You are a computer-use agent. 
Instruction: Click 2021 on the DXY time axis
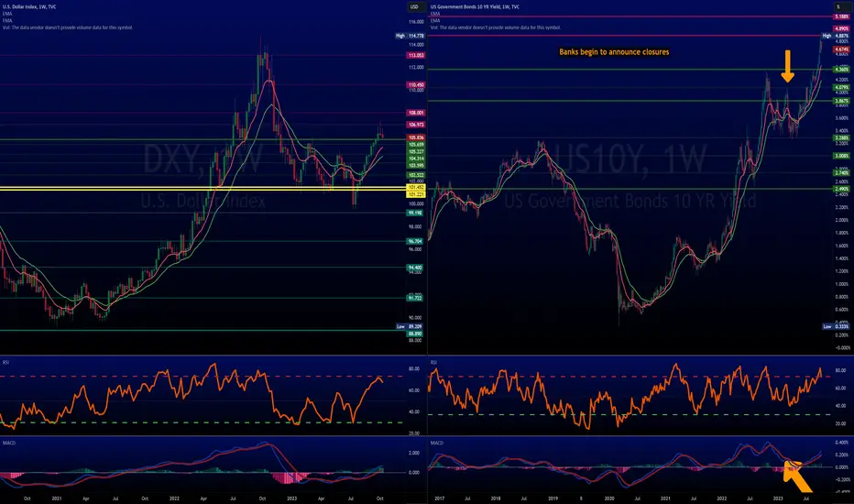[x=56, y=498]
